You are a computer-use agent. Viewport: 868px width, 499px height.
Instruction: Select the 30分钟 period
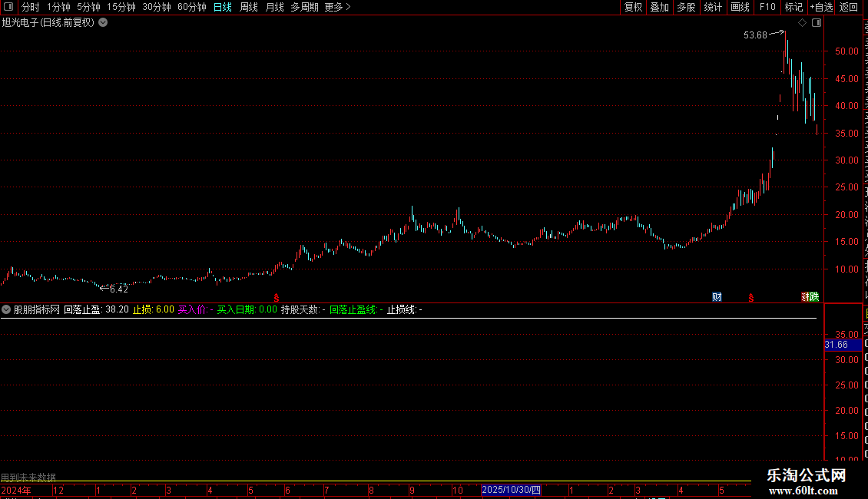(157, 7)
